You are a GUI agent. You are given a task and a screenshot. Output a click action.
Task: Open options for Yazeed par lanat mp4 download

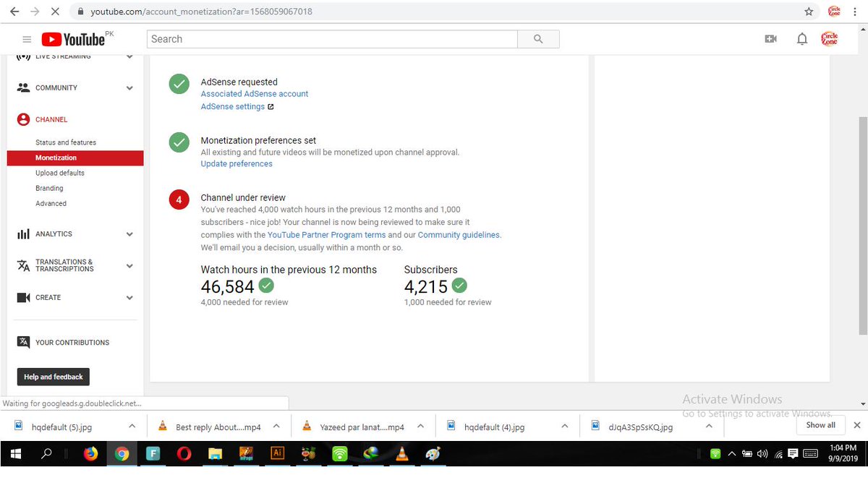click(x=420, y=427)
